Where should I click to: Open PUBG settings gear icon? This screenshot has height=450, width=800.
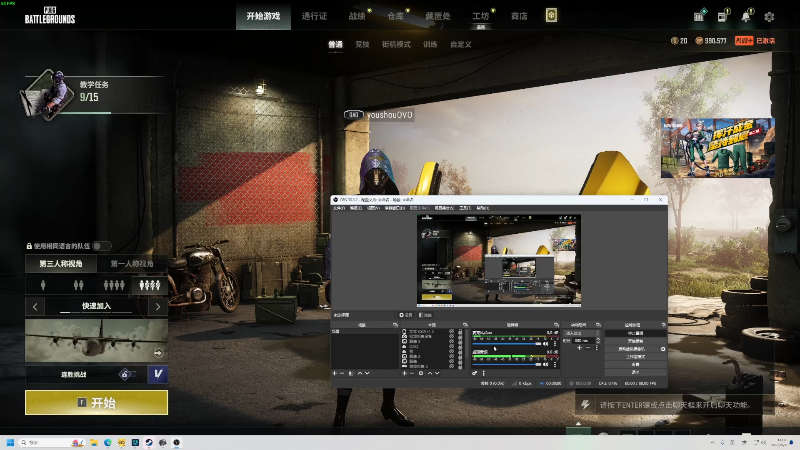coord(769,17)
